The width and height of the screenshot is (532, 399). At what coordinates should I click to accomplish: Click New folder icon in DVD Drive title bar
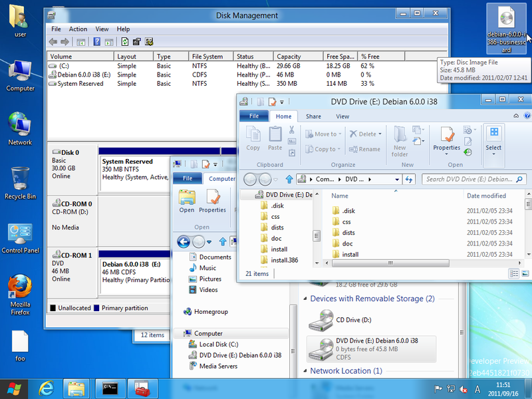[260, 102]
